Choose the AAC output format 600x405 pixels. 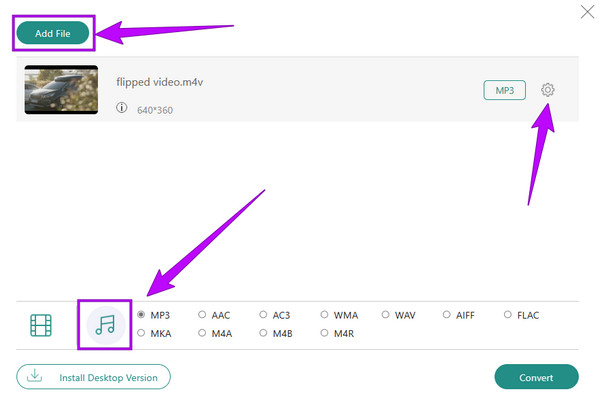tap(202, 315)
